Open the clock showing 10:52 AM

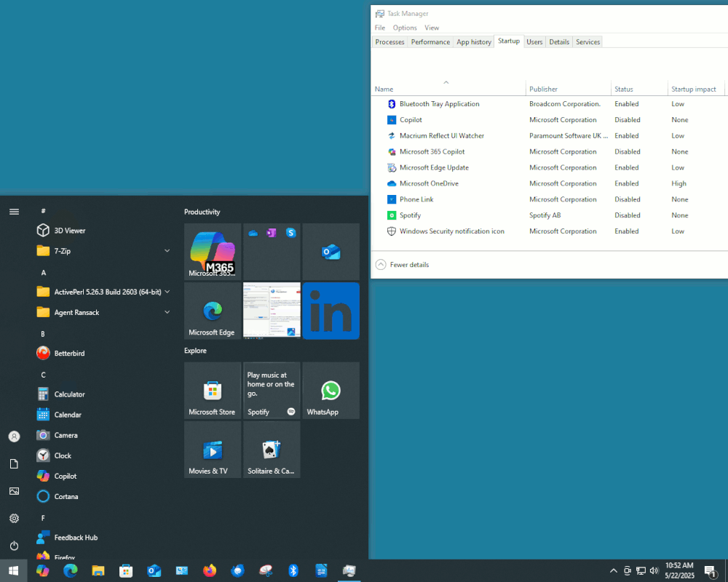[679, 571]
